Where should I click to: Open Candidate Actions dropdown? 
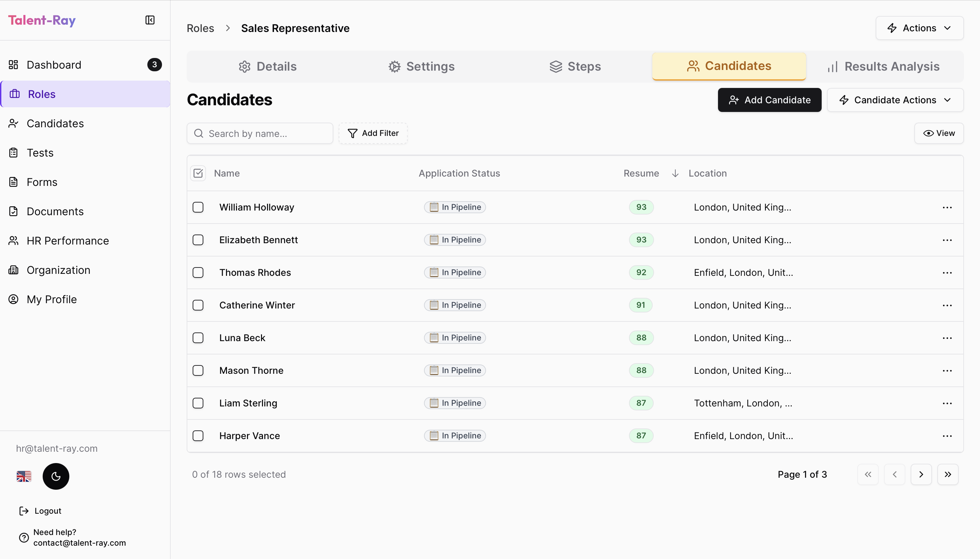895,100
